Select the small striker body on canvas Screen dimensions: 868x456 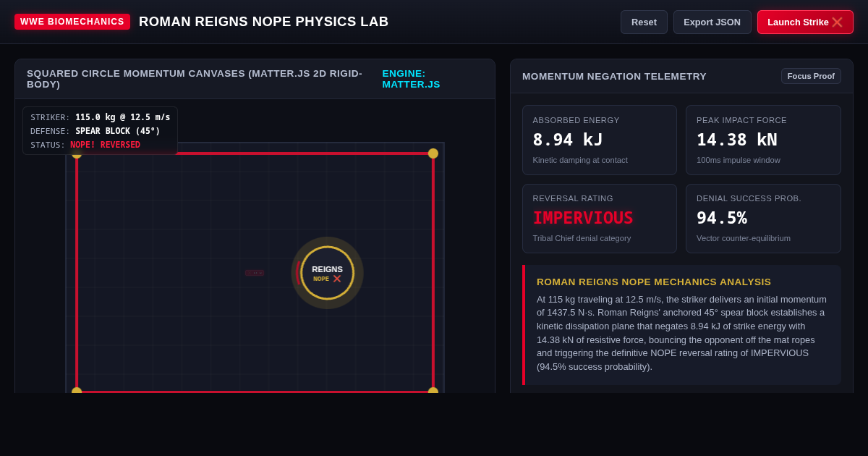(255, 273)
